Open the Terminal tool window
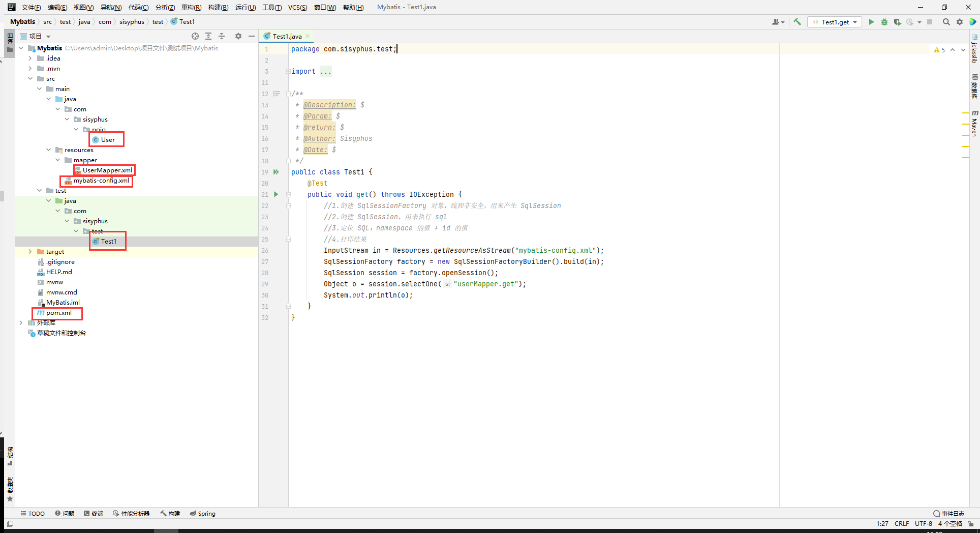The image size is (980, 533). coord(94,514)
